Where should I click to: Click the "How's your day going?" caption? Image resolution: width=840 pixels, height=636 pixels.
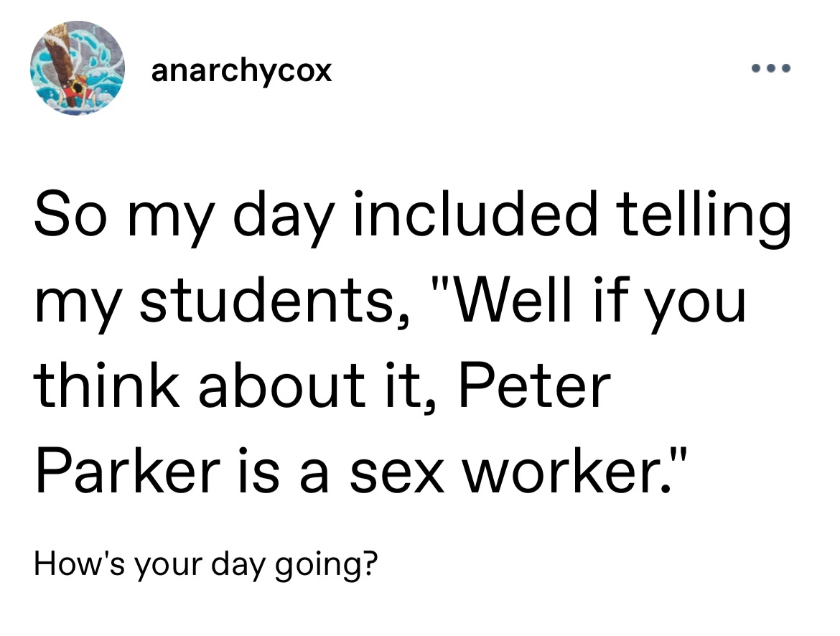tap(207, 564)
